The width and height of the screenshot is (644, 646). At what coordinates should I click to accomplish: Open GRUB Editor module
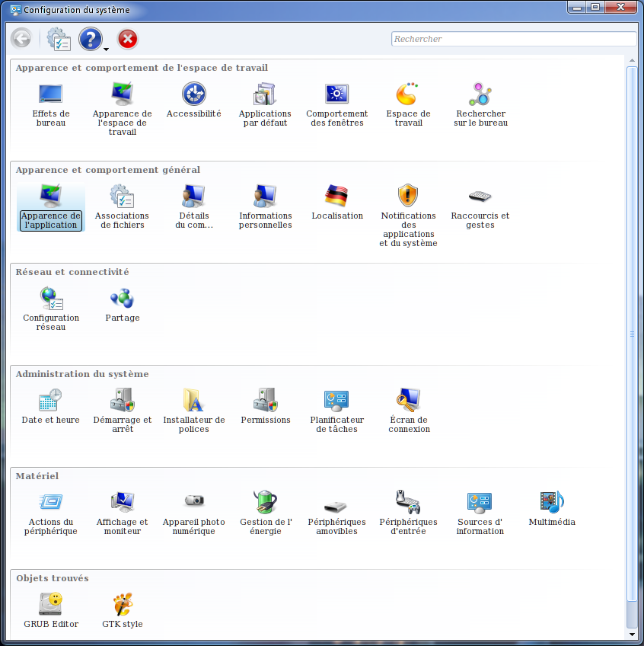coord(51,611)
